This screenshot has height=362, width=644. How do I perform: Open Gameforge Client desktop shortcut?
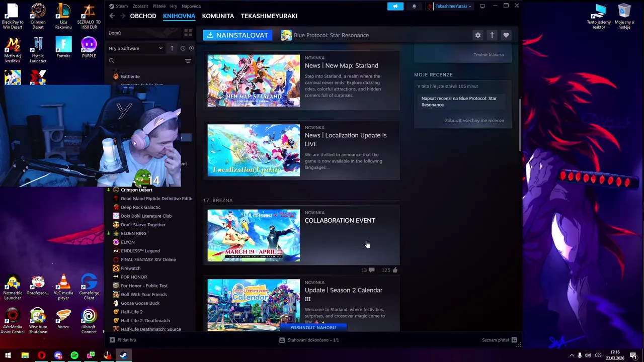pos(89,287)
